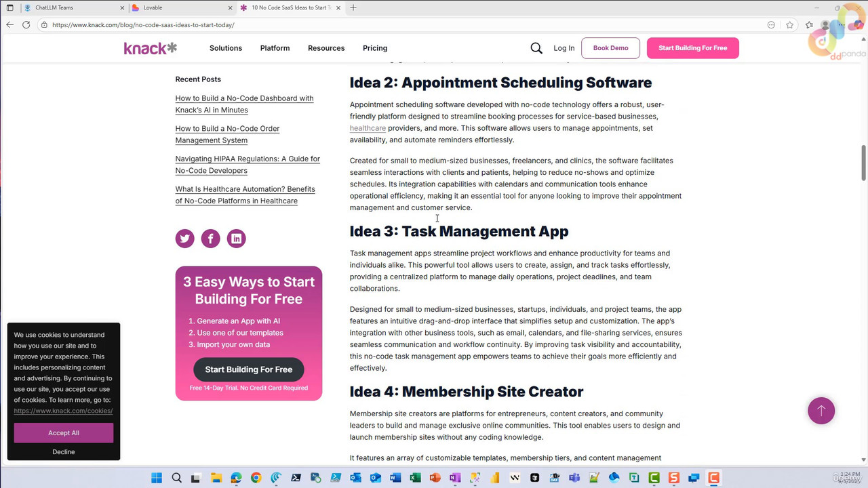This screenshot has height=488, width=868.
Task: Open Windows taskbar search
Action: pyautogui.click(x=176, y=478)
